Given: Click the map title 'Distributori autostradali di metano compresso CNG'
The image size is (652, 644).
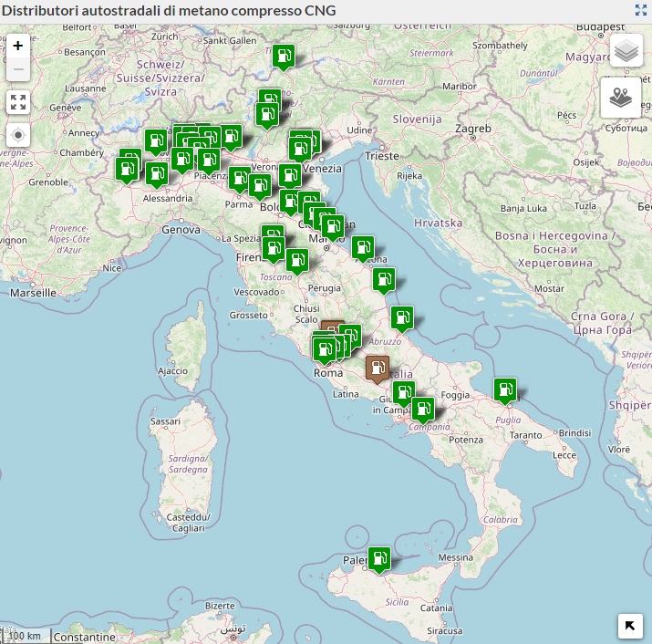Looking at the screenshot, I should (x=169, y=10).
